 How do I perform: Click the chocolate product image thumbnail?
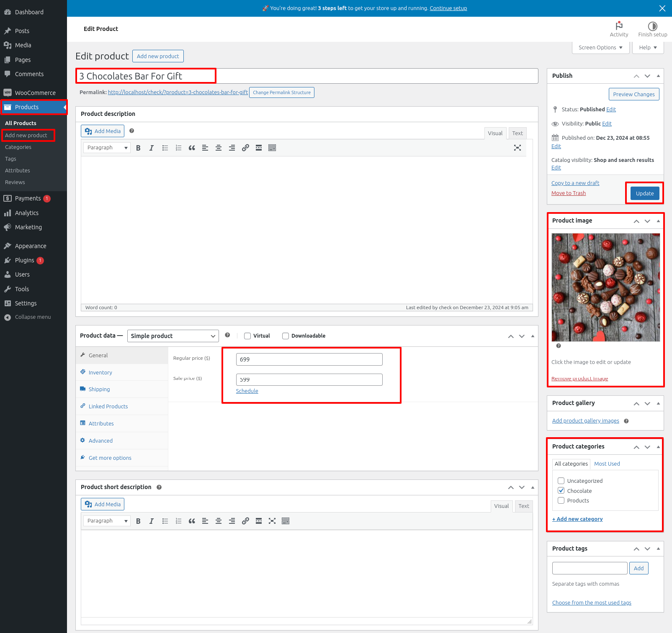(x=605, y=287)
